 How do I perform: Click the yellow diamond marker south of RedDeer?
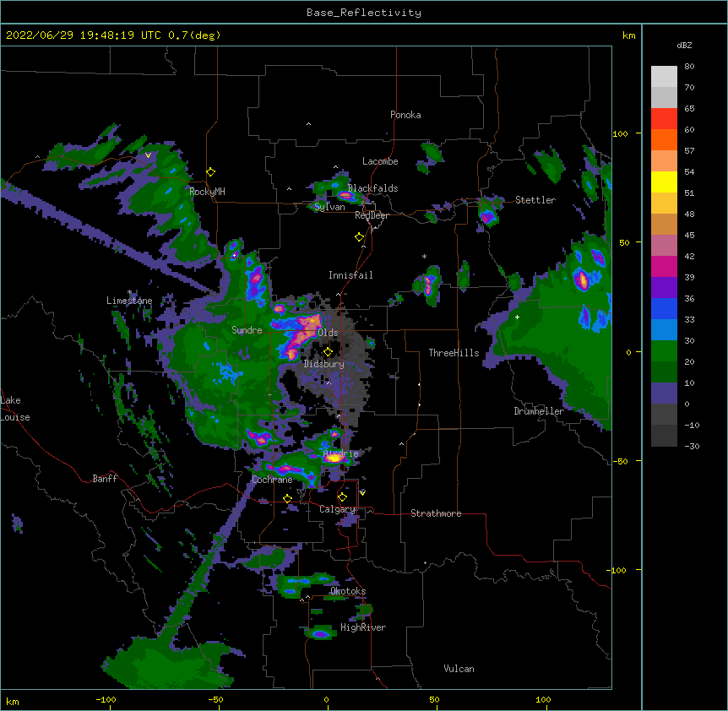pyautogui.click(x=359, y=237)
